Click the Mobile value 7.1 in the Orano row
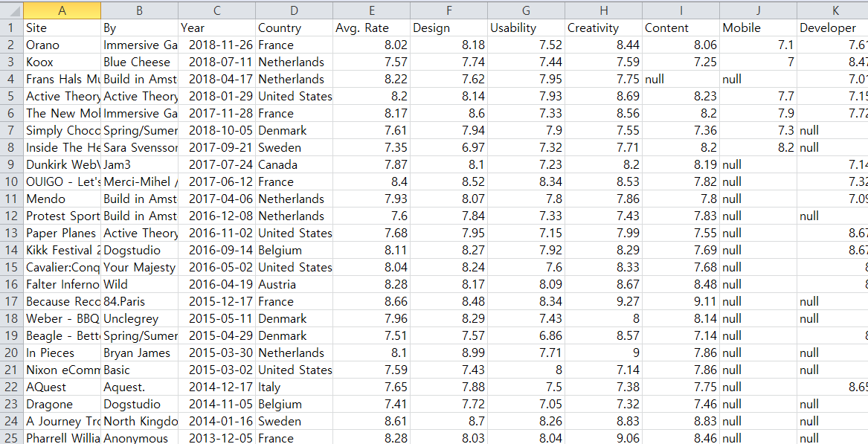Screen dimensions: 868x444 759,45
